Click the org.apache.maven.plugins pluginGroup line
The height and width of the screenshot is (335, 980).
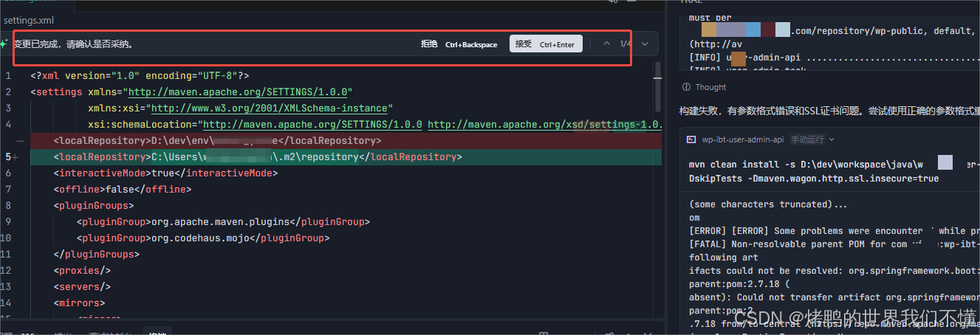pyautogui.click(x=223, y=221)
